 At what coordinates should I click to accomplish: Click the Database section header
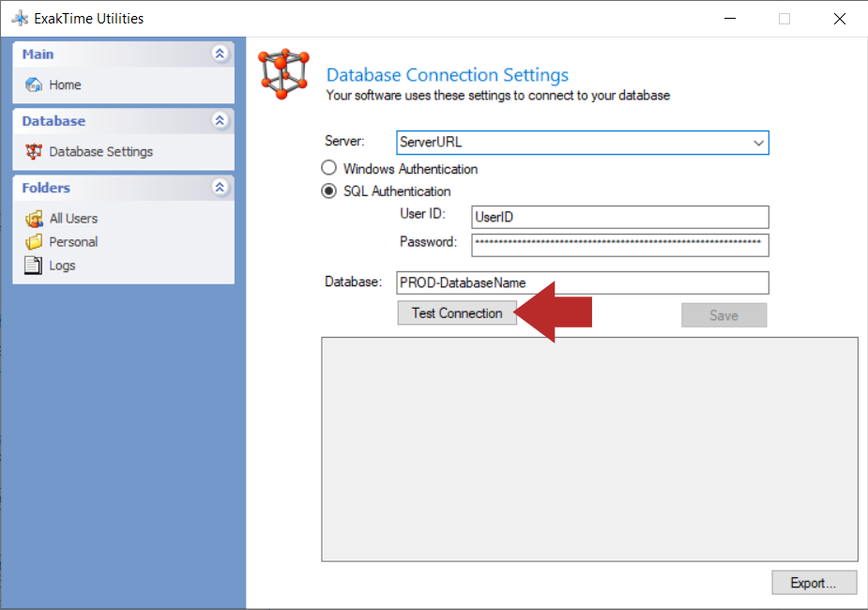(124, 121)
